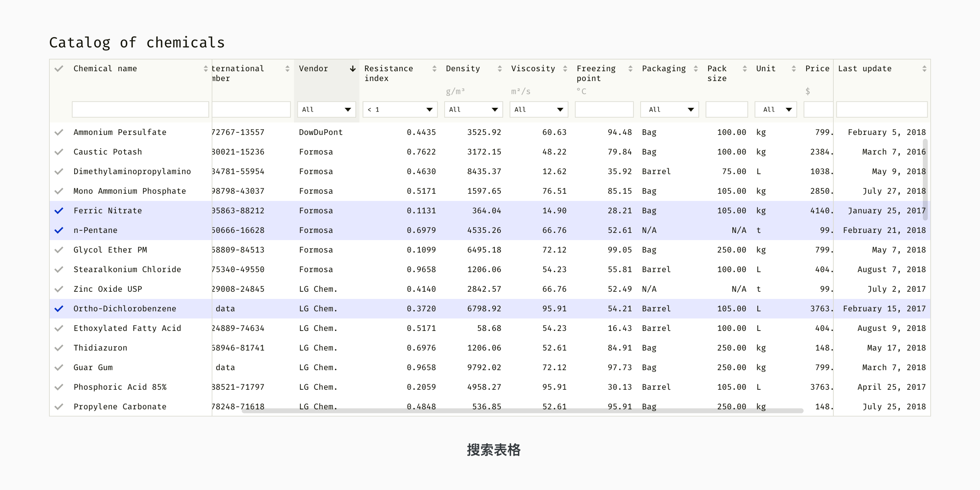
Task: Click the Pack size filter input
Action: pos(727,110)
